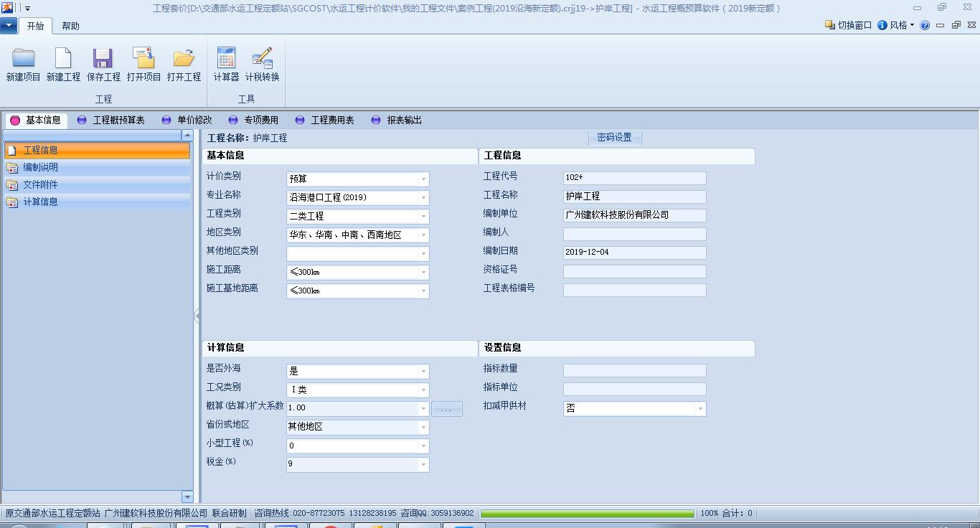Click the blue help question mark icon

click(x=925, y=25)
